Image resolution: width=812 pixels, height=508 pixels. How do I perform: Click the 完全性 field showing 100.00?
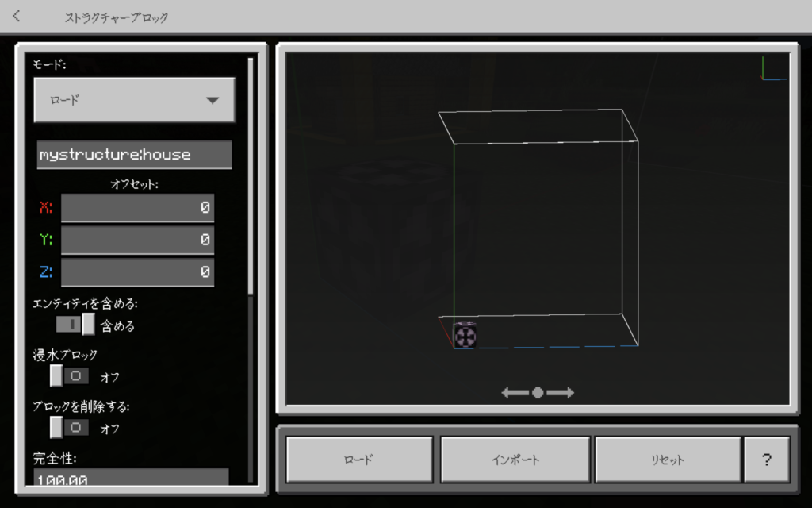pos(131,477)
